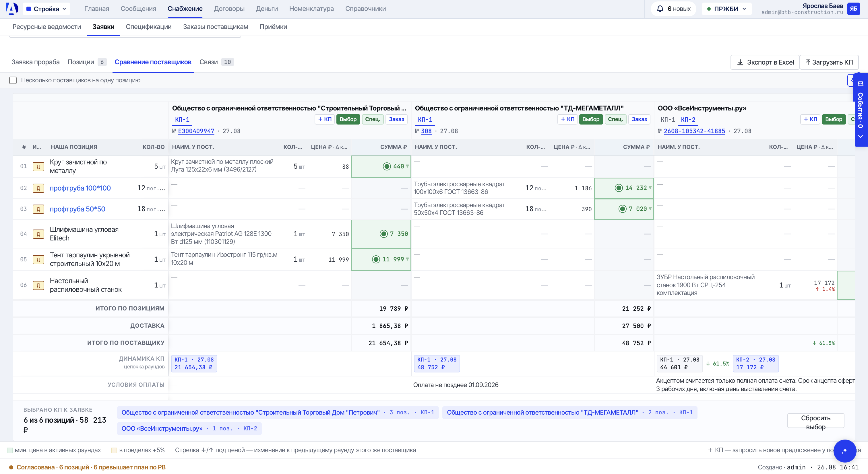
Task: Click the Д badge on row 01
Action: point(38,166)
